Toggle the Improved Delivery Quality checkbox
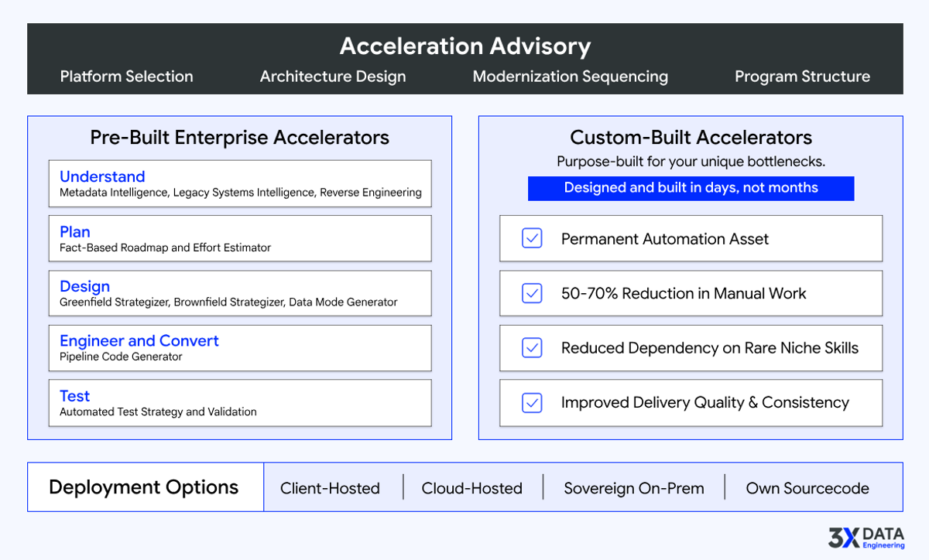 (x=532, y=402)
